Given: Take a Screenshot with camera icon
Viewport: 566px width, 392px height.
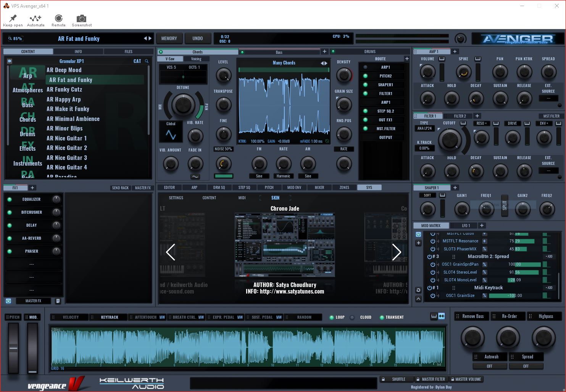Looking at the screenshot, I should (x=81, y=18).
